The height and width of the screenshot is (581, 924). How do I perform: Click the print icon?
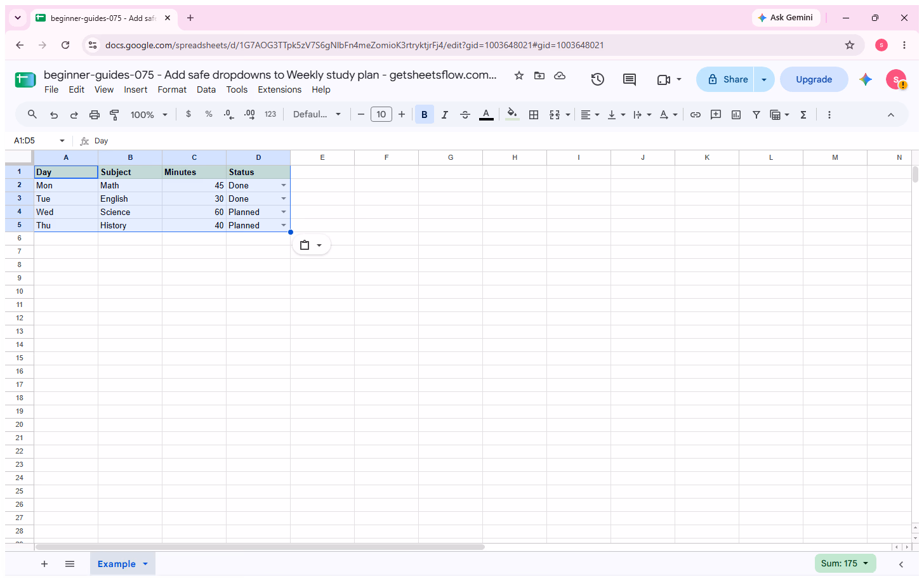(95, 115)
